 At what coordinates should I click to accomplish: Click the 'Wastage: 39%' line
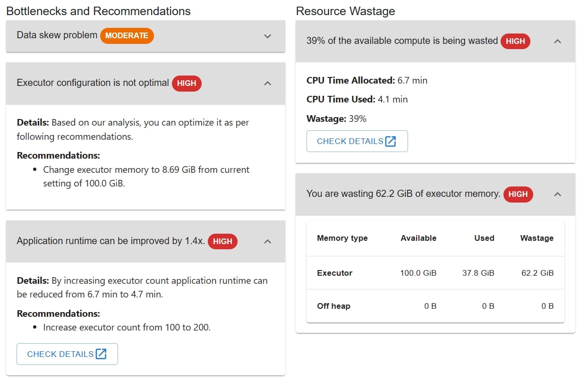tap(336, 119)
